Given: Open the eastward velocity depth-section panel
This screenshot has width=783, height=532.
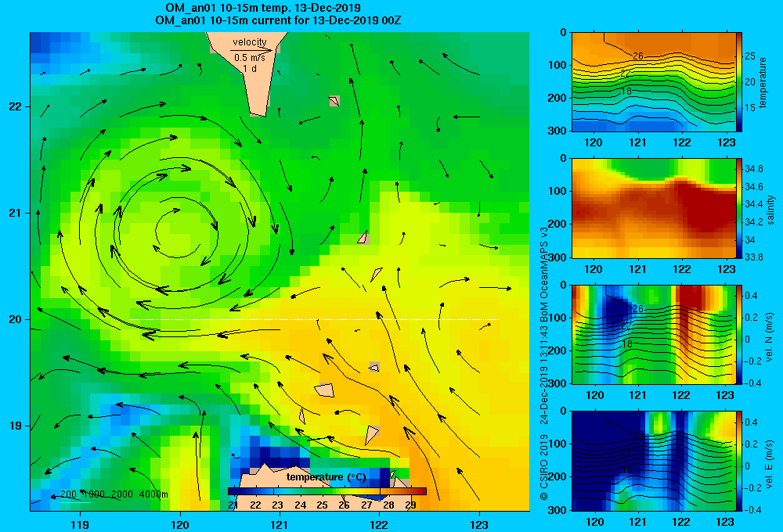Looking at the screenshot, I should (653, 461).
